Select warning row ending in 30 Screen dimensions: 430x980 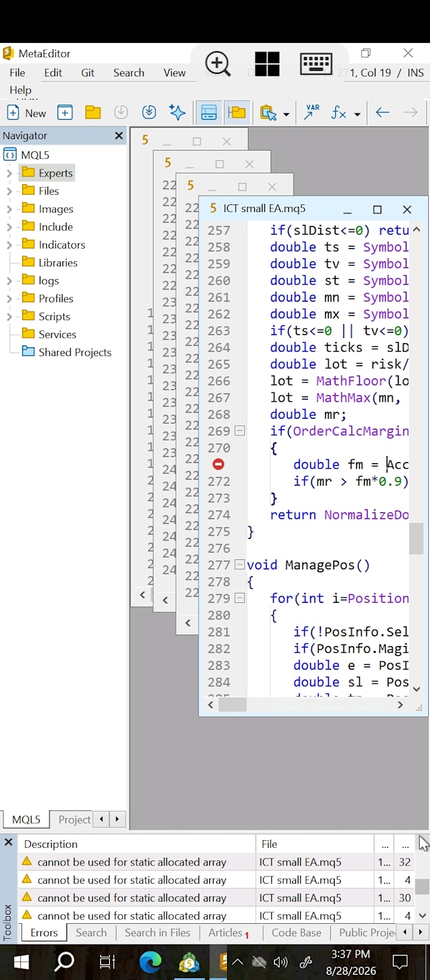[x=216, y=898]
